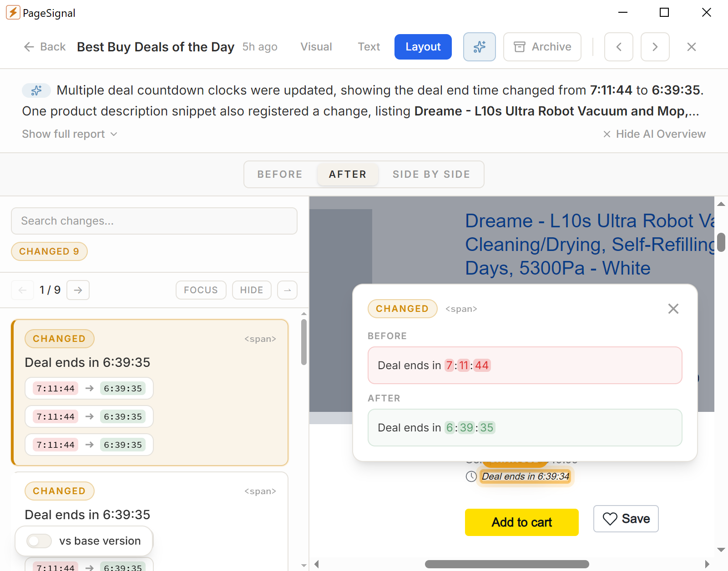Click the AFTER Deal ends in 6:39:35 box
The height and width of the screenshot is (571, 728).
pyautogui.click(x=525, y=428)
